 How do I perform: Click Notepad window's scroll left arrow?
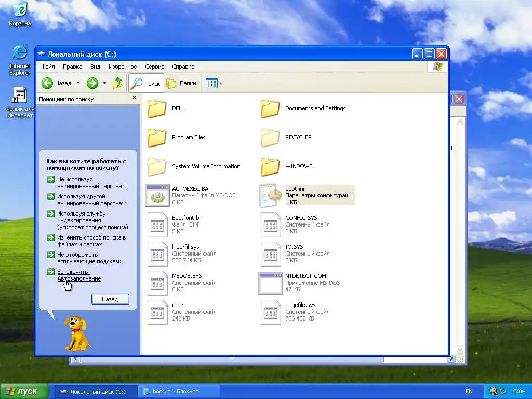click(x=75, y=358)
